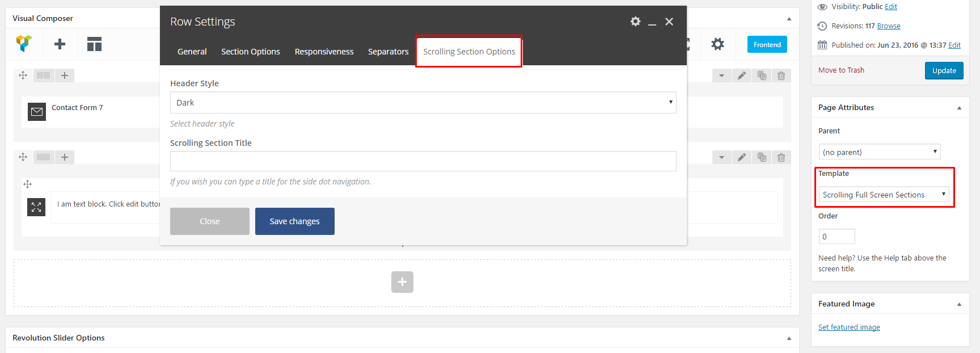
Task: Click the Add Element plus icon
Action: [x=60, y=44]
